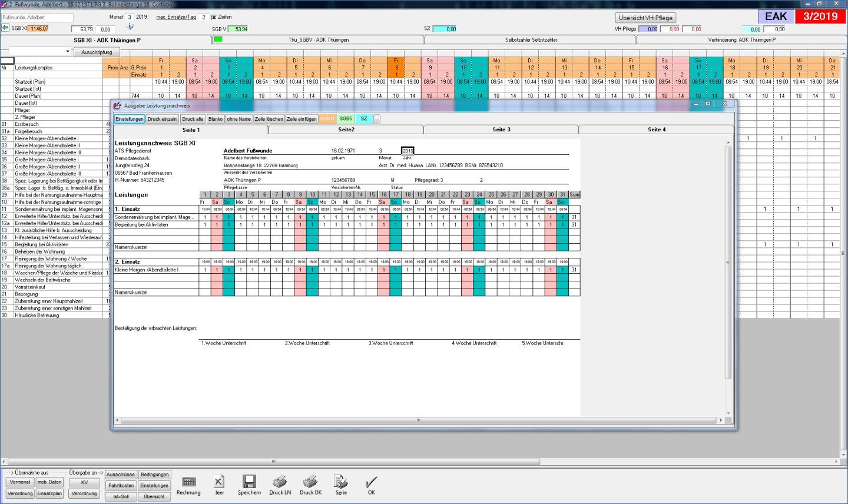Click the green indicator on Thü_SGBV tab

coord(218,39)
